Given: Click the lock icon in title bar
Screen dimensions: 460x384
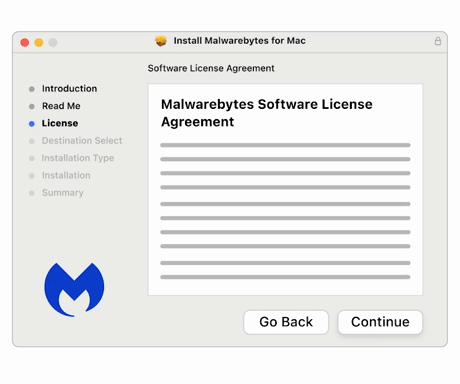Looking at the screenshot, I should pos(438,41).
